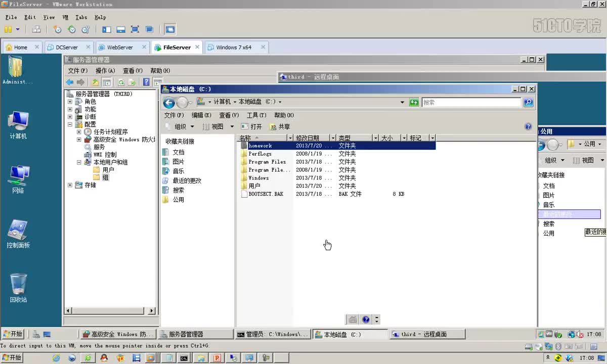Open VMware Tabs menu
The height and width of the screenshot is (364, 607).
coord(81,17)
